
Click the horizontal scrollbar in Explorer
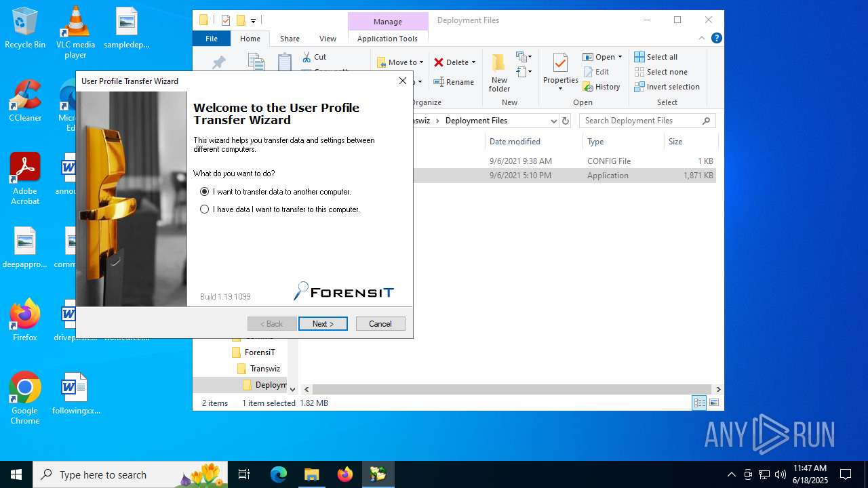click(x=512, y=390)
